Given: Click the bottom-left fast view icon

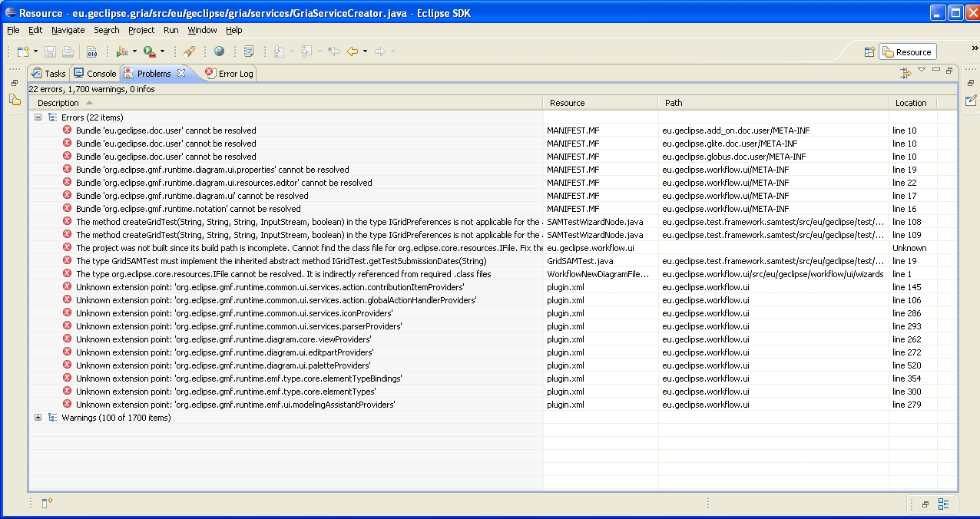Looking at the screenshot, I should (46, 504).
